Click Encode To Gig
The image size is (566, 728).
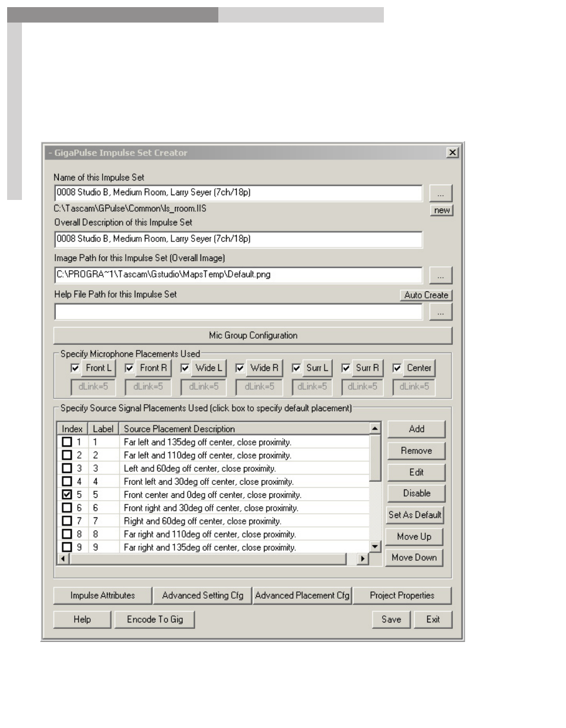tap(155, 619)
